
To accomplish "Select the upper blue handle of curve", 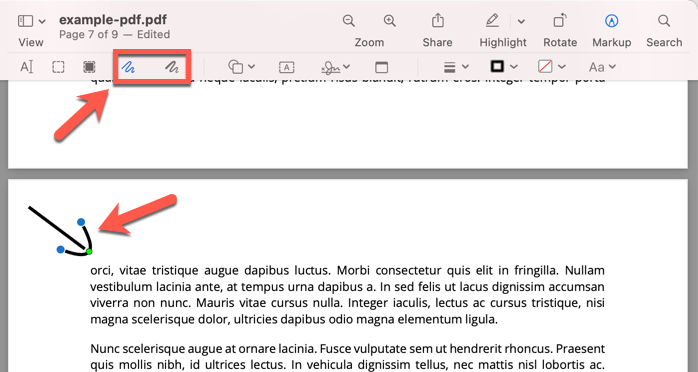I will [81, 222].
